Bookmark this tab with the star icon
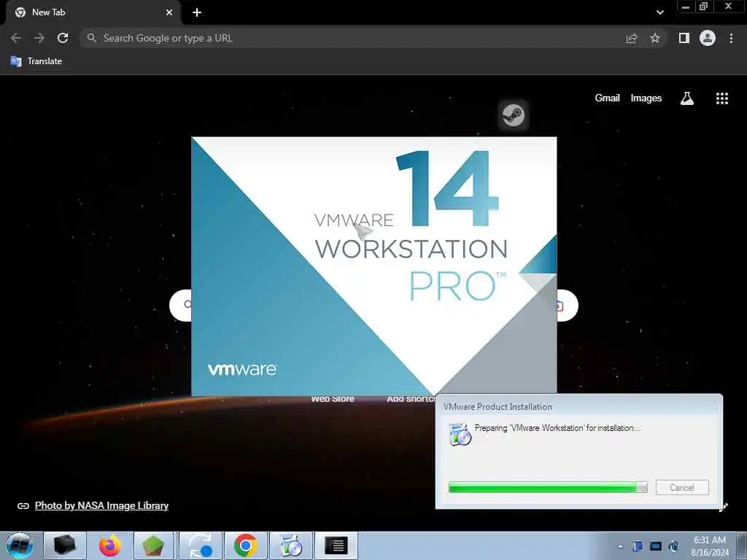 pyautogui.click(x=655, y=38)
